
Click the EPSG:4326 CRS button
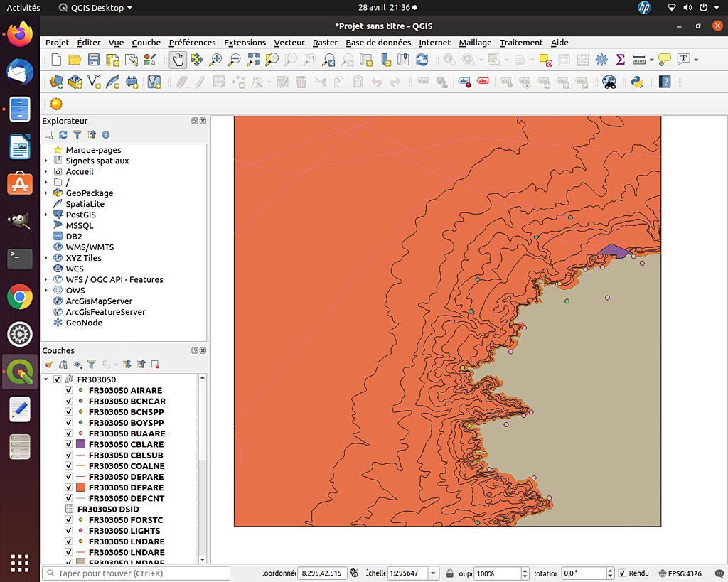pyautogui.click(x=680, y=573)
